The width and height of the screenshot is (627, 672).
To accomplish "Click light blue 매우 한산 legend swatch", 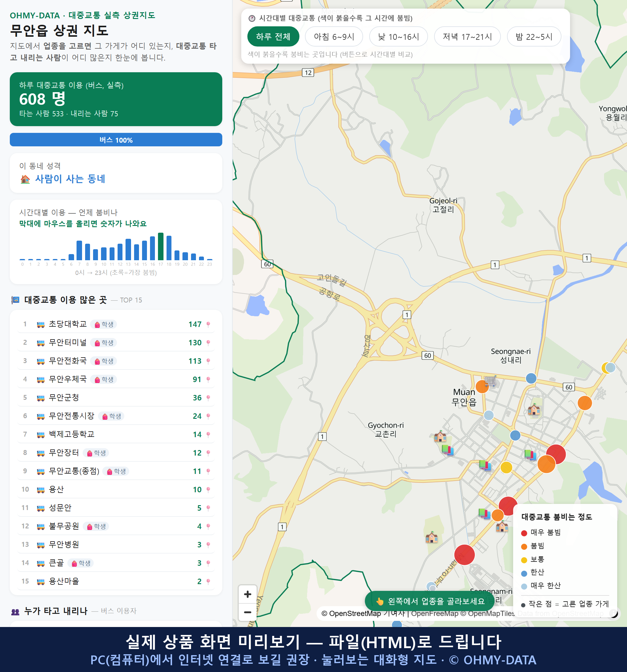I will [x=524, y=587].
